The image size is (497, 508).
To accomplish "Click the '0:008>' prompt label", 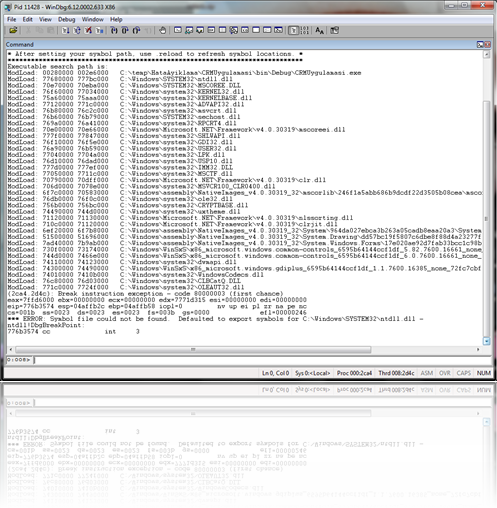I will (19, 360).
